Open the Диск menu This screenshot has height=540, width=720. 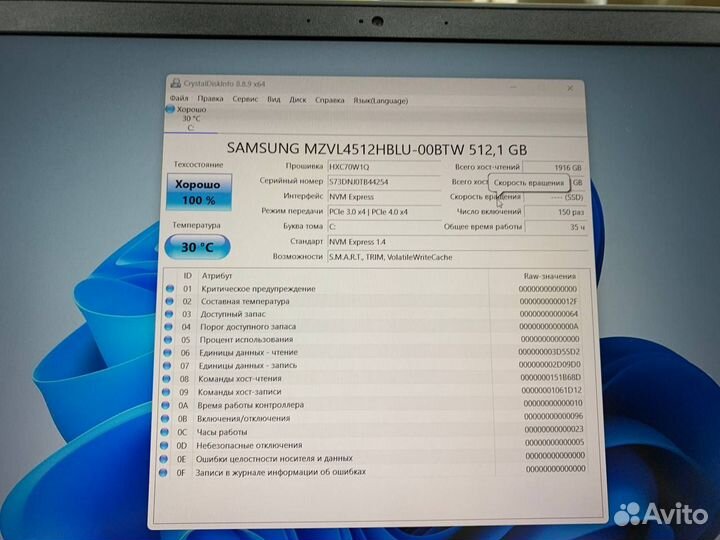point(298,99)
